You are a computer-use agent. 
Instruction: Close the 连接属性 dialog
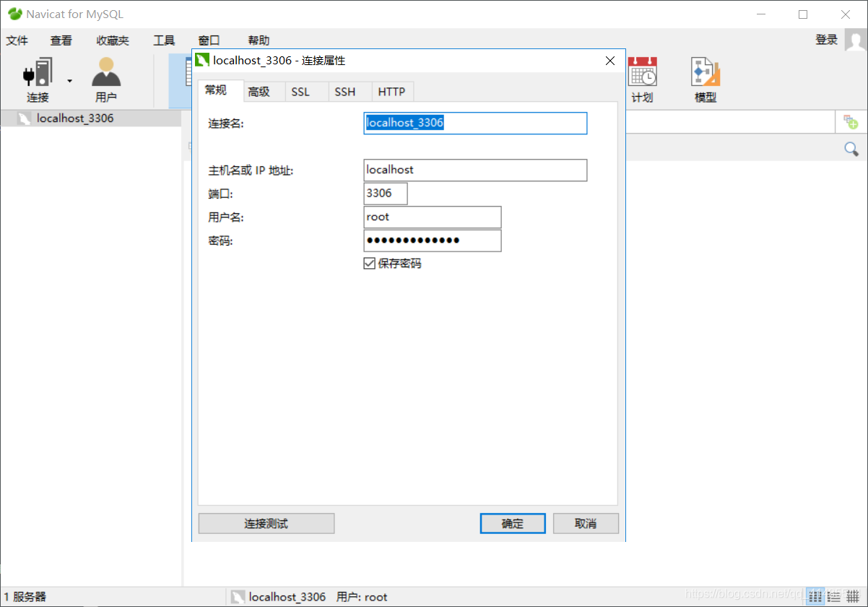tap(610, 61)
